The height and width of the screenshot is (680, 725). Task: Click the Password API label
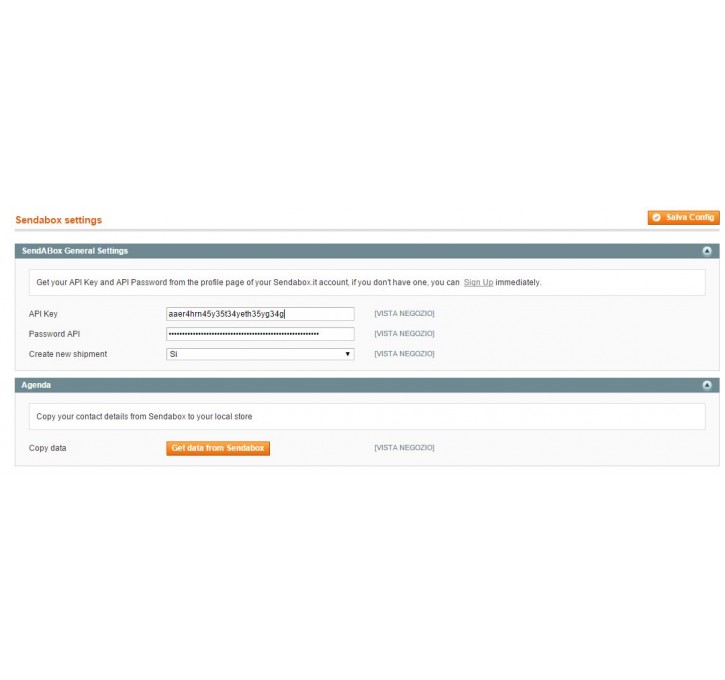click(54, 334)
